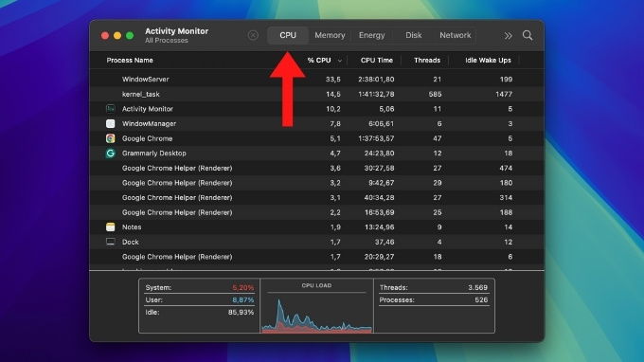Click the System percentage 5,20%
This screenshot has width=644, height=362.
(x=242, y=288)
